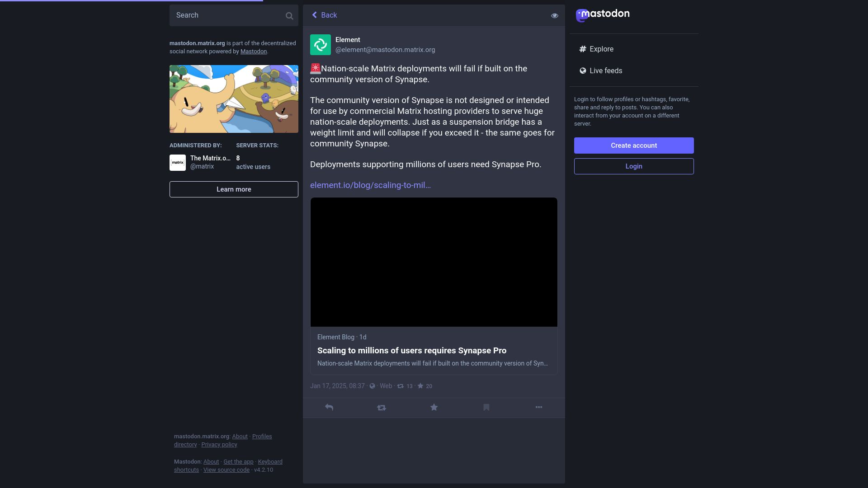
Task: Click the Web application label
Action: pos(386,386)
